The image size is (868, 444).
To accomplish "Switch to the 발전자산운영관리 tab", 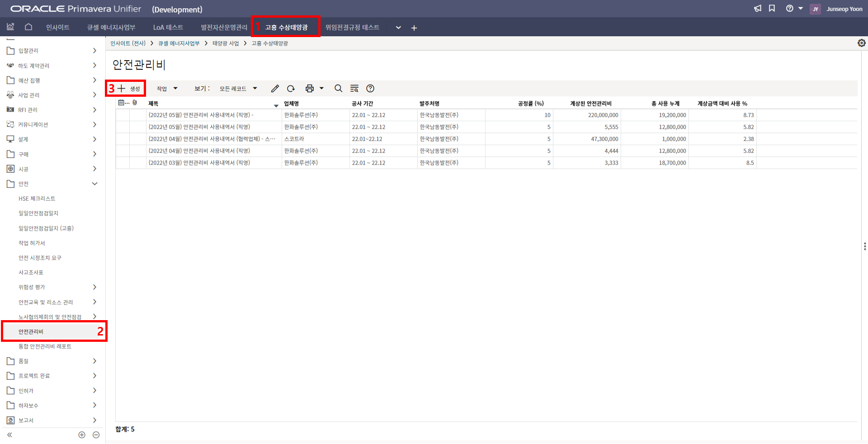I will (x=224, y=28).
